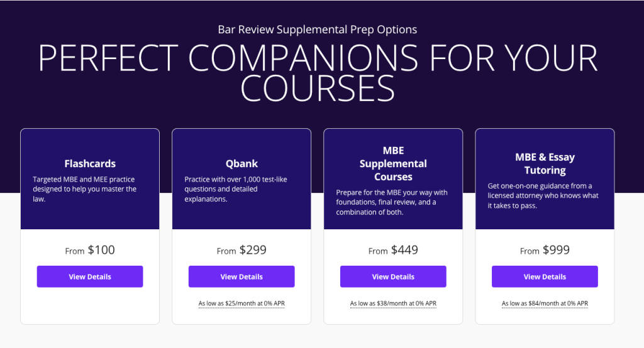Screen dimensions: 644x348
Task: Click the Flashcards description about MBE and MEE
Action: coord(85,189)
